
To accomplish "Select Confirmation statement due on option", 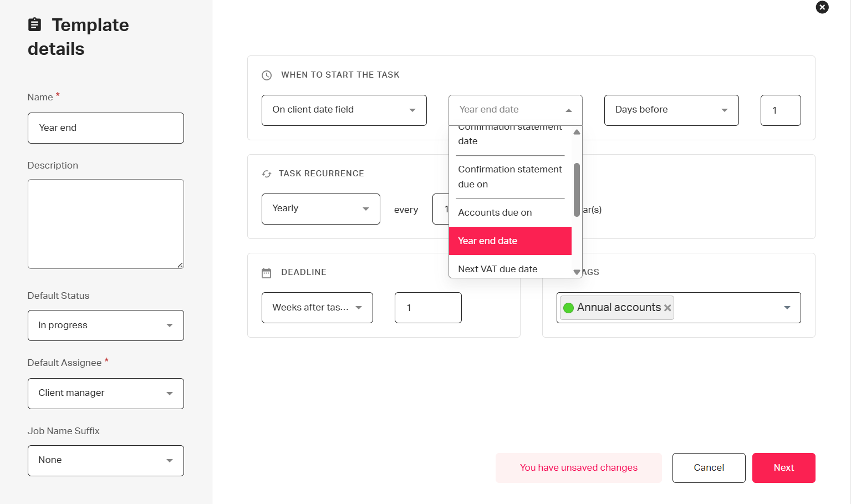I will [510, 176].
